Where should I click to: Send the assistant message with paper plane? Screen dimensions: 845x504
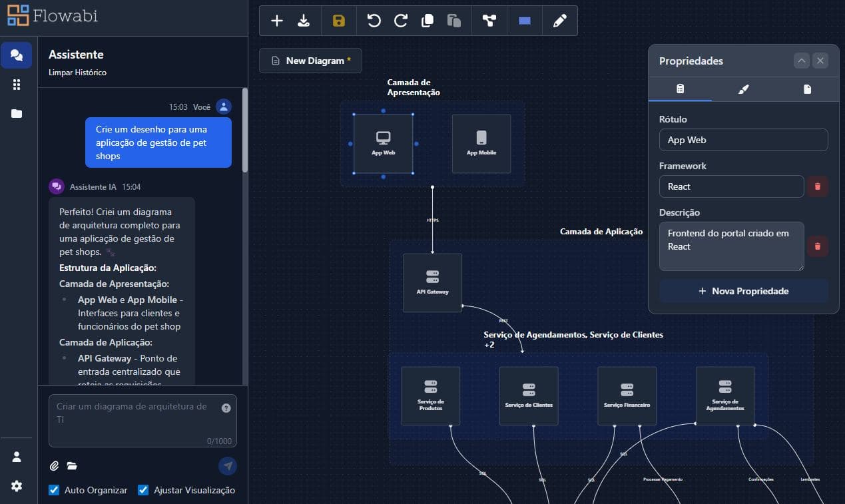click(x=228, y=466)
